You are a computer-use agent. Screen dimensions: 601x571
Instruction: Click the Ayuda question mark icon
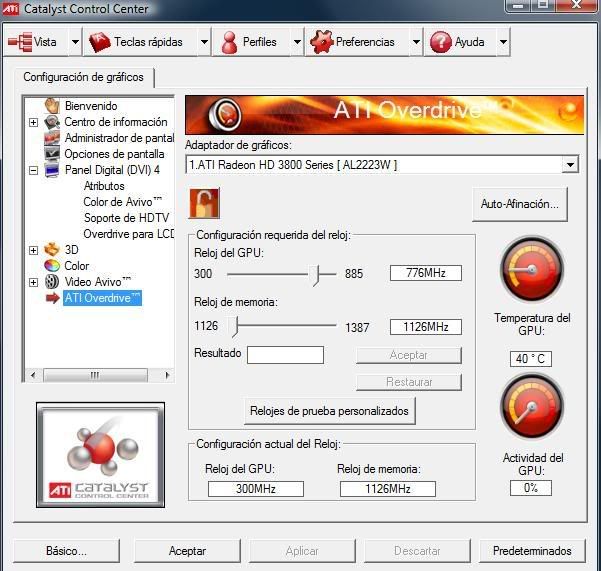pos(440,42)
